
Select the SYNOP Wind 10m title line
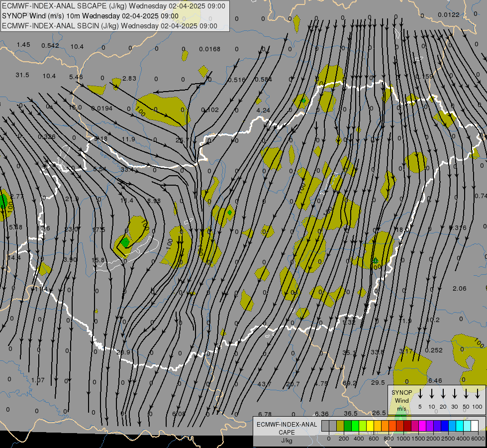click(90, 16)
